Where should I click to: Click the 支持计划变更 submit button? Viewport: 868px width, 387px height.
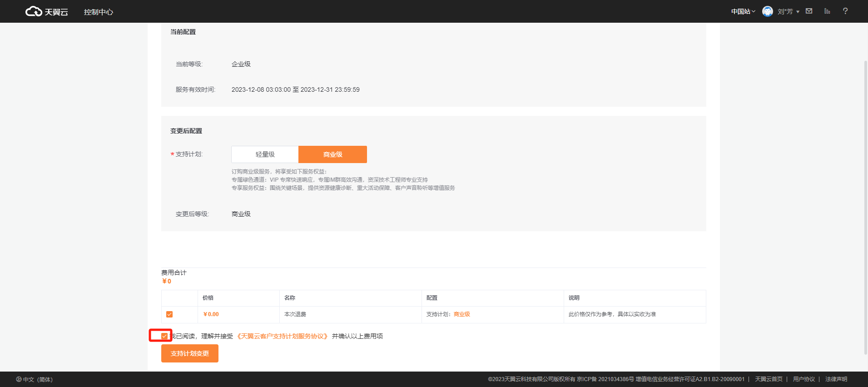[189, 353]
